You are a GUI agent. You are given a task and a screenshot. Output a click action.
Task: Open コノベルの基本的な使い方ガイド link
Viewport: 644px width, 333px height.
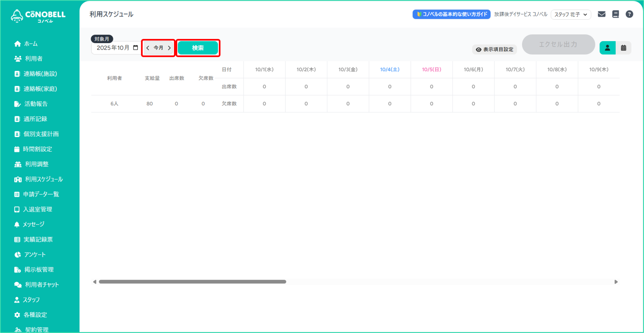point(451,14)
